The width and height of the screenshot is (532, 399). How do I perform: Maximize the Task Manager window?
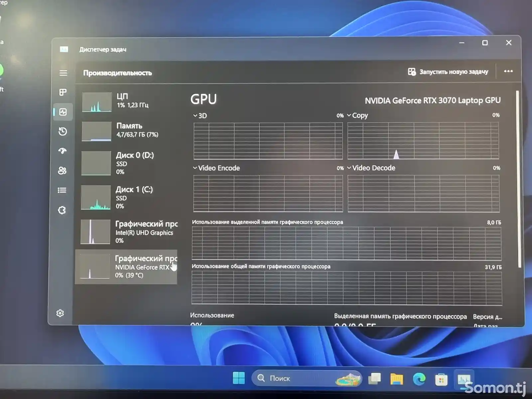tap(485, 43)
